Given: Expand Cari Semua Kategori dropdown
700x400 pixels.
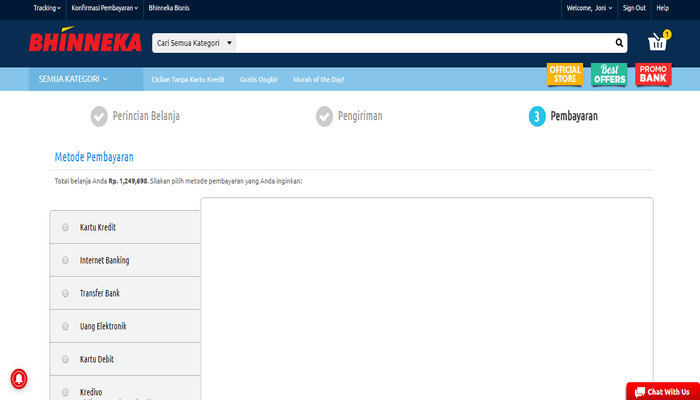Looking at the screenshot, I should click(x=195, y=43).
